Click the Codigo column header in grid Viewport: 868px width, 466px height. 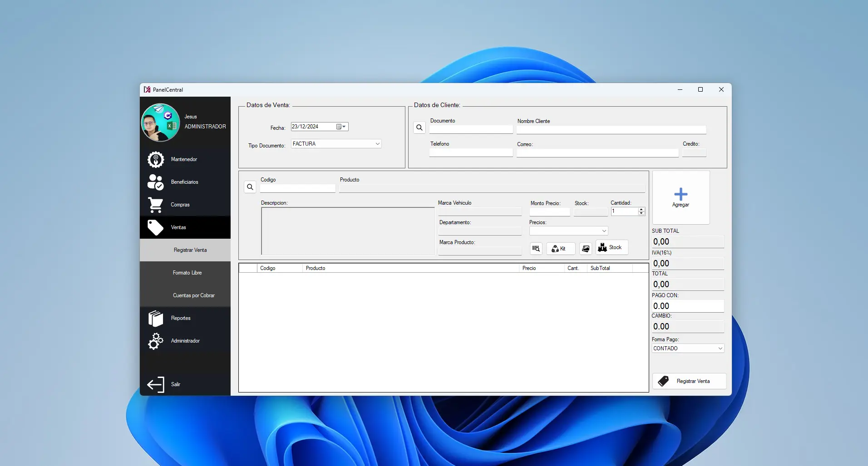click(280, 268)
